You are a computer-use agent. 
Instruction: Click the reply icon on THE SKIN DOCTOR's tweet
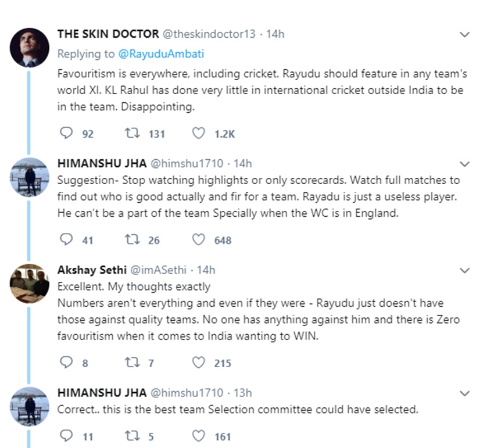pos(67,133)
